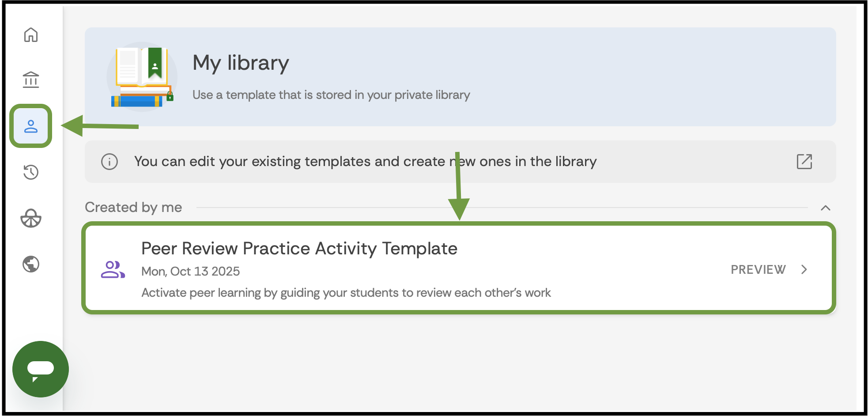Click the template date Mon, Oct 13 2025
The height and width of the screenshot is (416, 868).
(191, 271)
